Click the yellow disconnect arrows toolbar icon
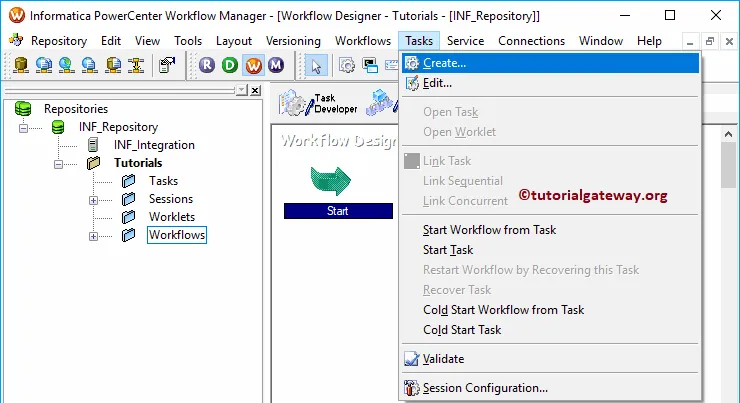 [136, 65]
